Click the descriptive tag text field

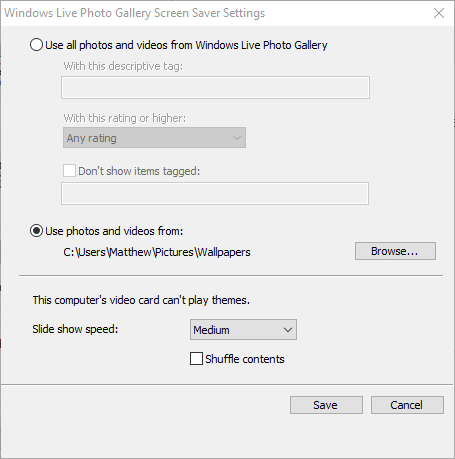(x=215, y=87)
